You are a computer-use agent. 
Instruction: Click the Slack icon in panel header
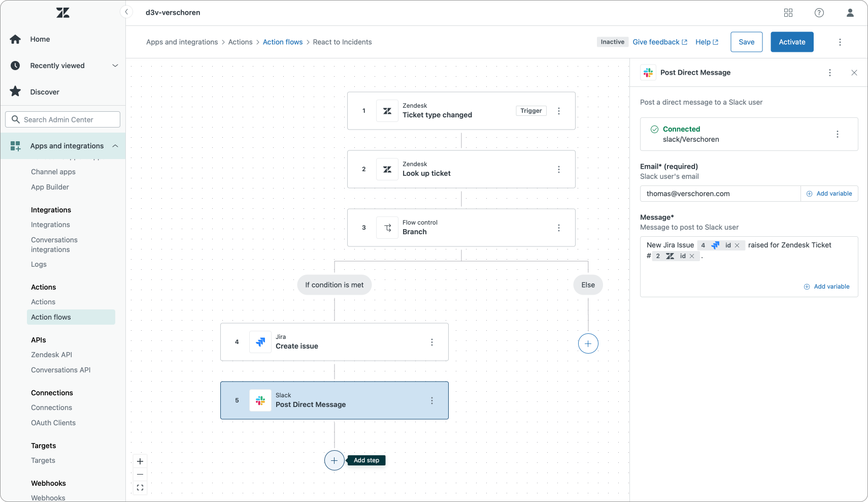(x=648, y=73)
